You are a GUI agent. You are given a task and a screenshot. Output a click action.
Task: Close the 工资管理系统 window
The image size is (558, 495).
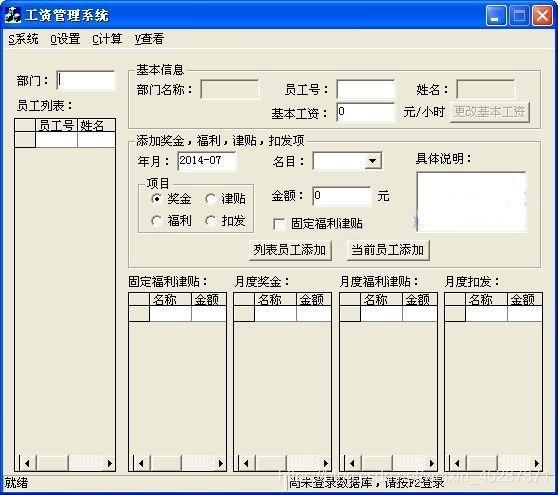click(542, 16)
